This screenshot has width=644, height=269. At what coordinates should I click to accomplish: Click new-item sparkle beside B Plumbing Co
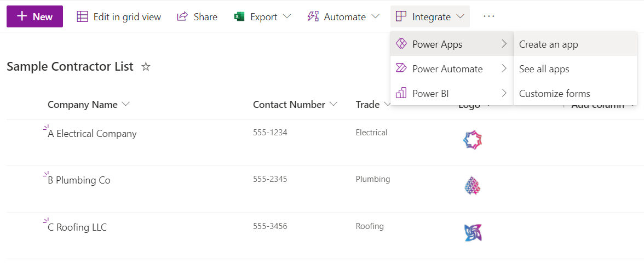[46, 175]
